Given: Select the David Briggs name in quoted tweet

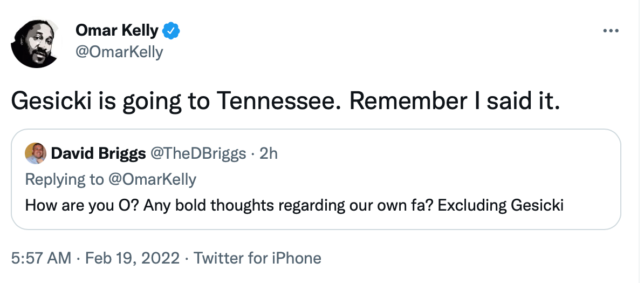Looking at the screenshot, I should 98,154.
